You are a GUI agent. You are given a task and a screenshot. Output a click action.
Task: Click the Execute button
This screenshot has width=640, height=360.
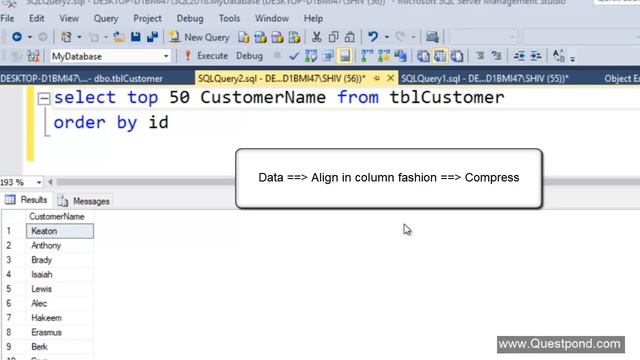click(206, 56)
